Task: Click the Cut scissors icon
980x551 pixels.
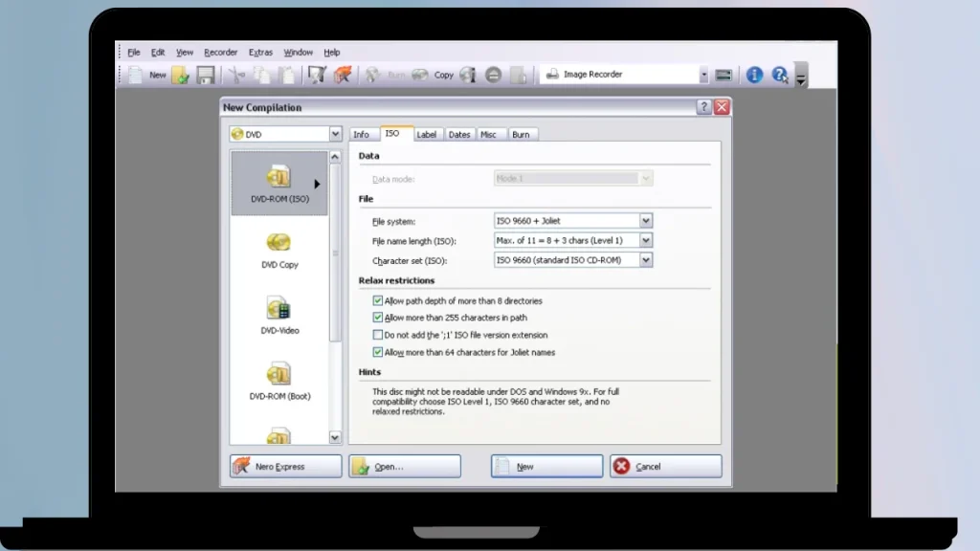Action: pos(237,75)
